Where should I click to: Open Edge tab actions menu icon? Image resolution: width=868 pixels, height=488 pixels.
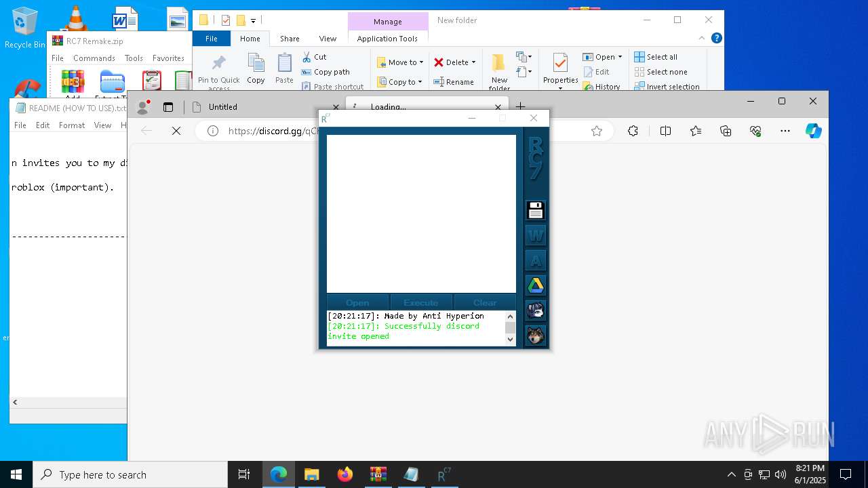click(x=168, y=106)
